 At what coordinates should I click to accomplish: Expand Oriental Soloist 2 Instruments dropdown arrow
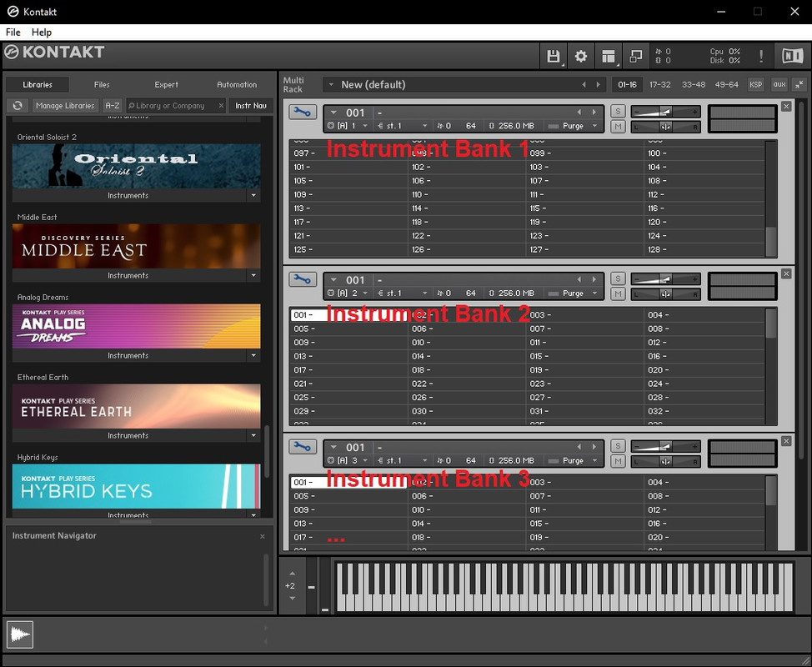pyautogui.click(x=253, y=195)
